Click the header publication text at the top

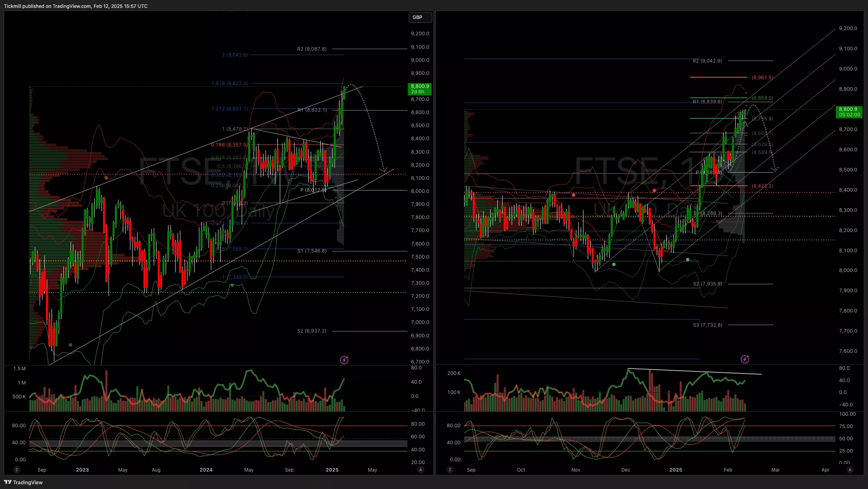point(76,6)
